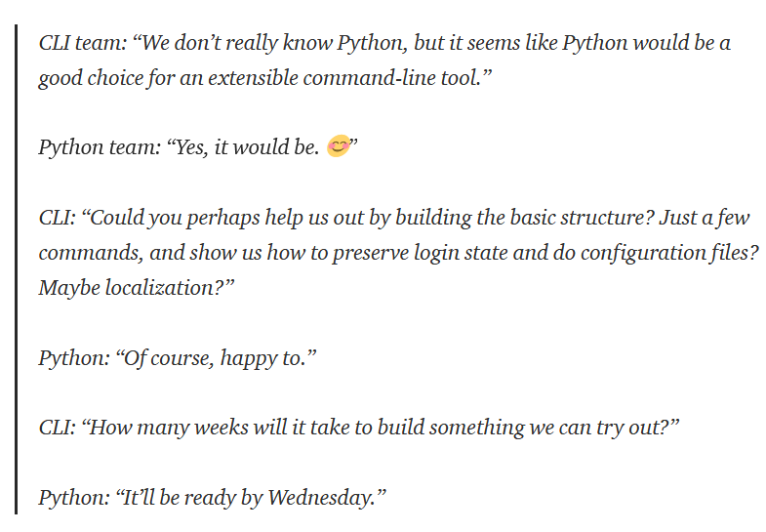This screenshot has width=766, height=532.
Task: Click the blockquote's vertical left border bar
Action: coord(17,269)
